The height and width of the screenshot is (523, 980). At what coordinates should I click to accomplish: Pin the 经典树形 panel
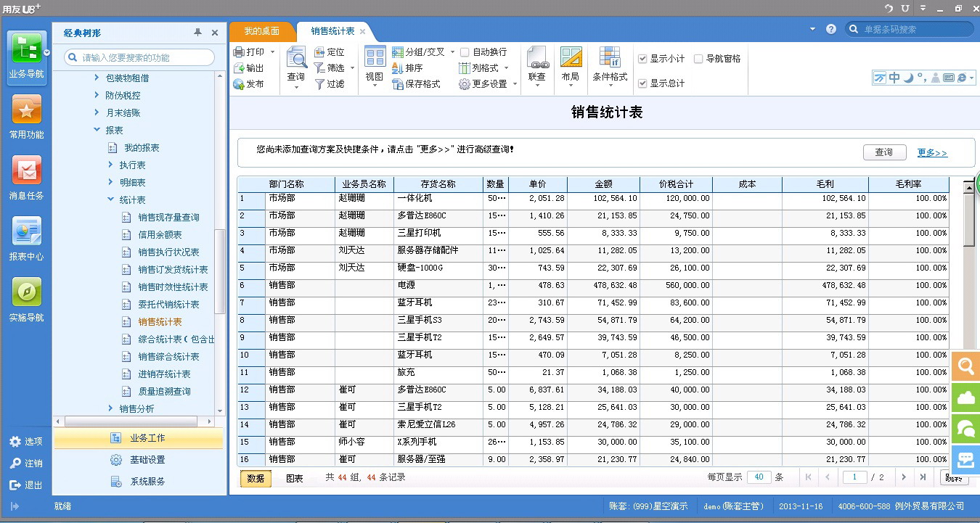tap(197, 33)
